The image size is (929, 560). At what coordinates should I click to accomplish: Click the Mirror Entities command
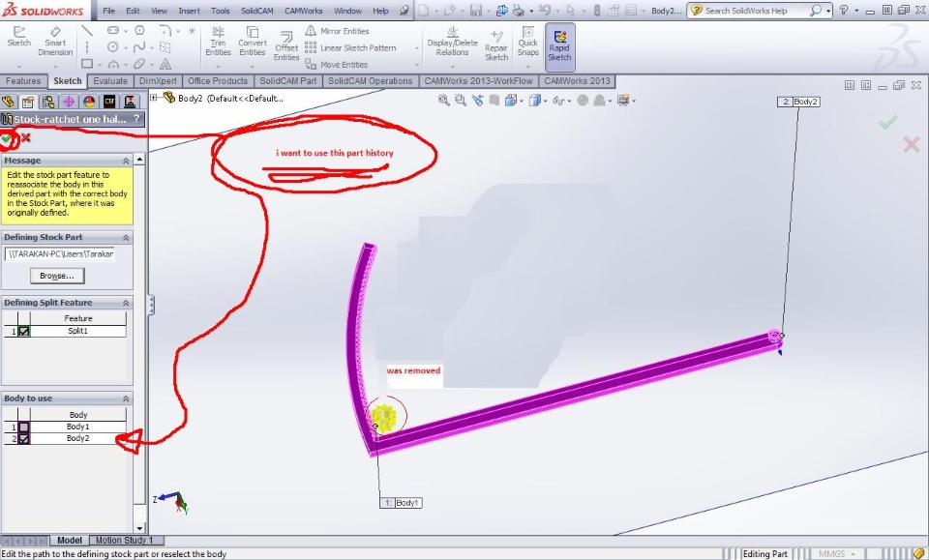(337, 31)
